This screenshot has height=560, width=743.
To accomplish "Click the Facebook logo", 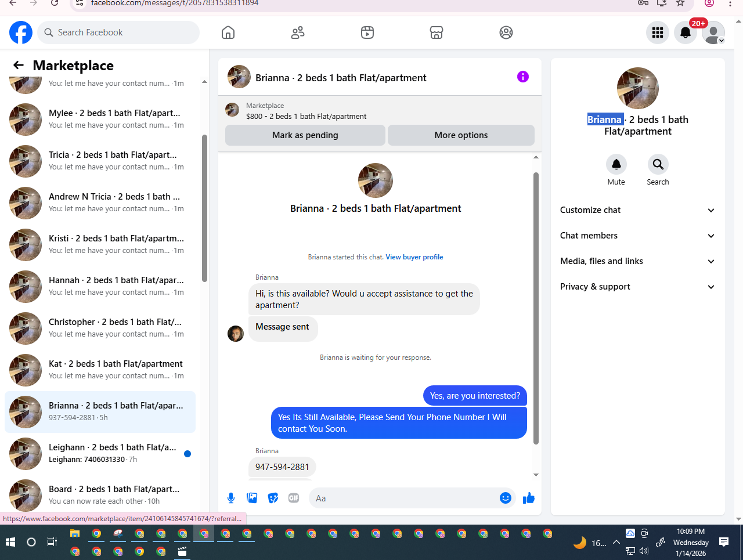I will (21, 32).
